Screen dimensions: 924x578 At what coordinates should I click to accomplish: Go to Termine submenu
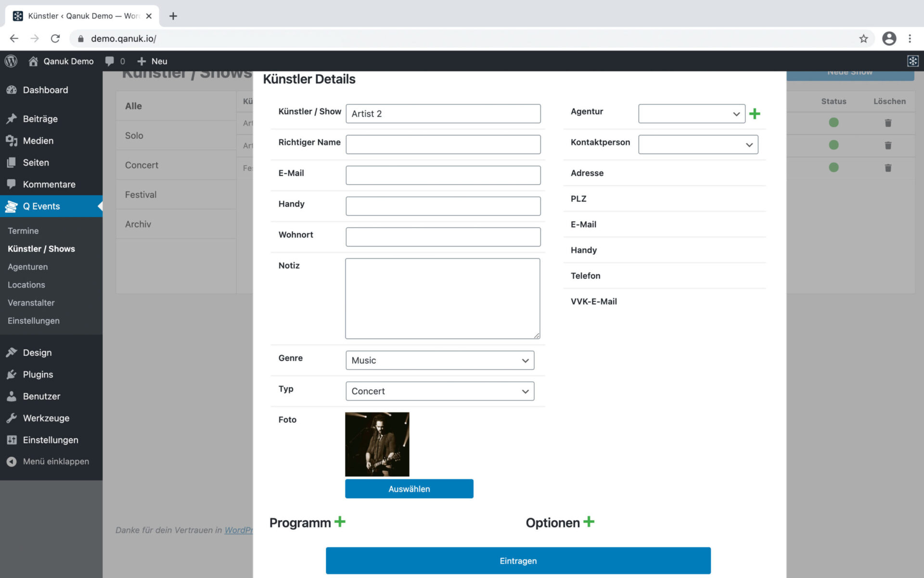[x=23, y=231]
